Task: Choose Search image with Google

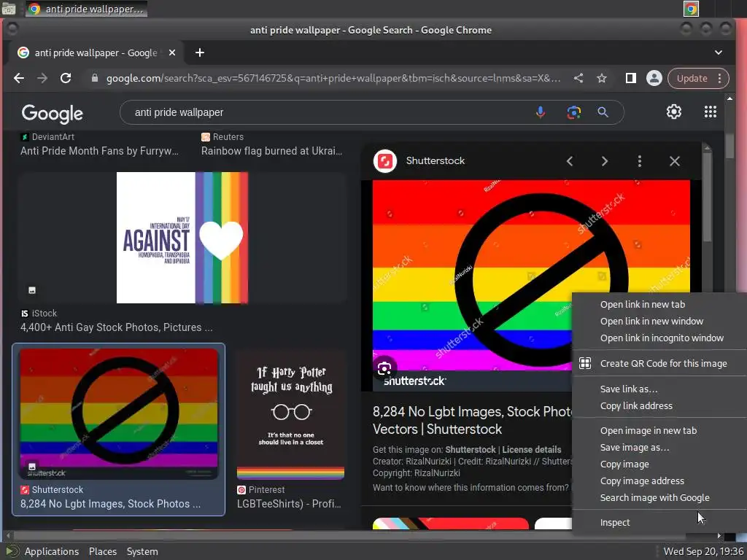Action: [x=654, y=497]
